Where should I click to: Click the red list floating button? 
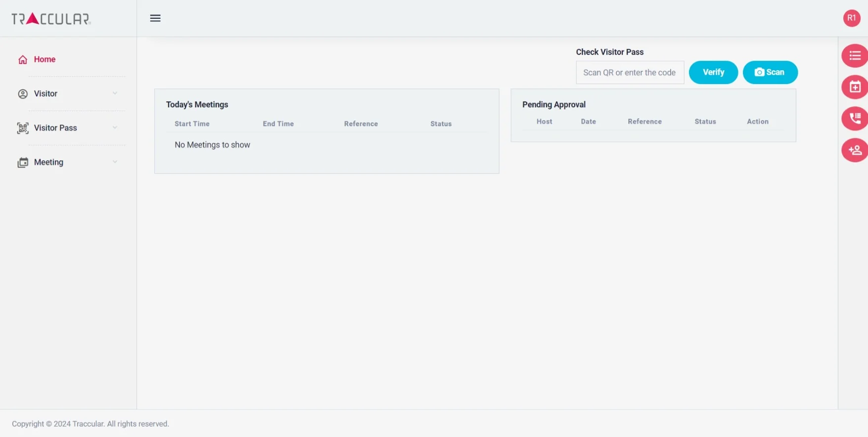[854, 56]
